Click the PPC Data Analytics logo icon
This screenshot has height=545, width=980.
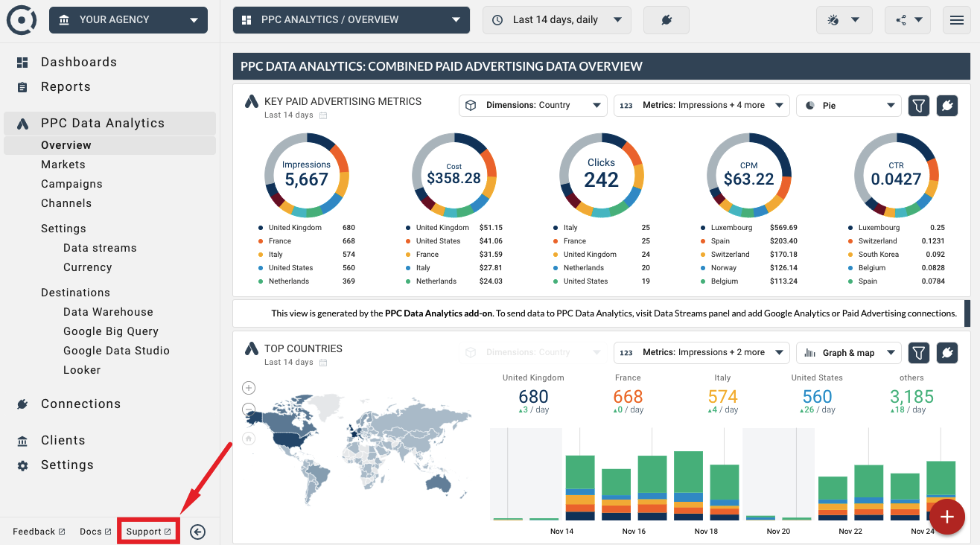point(22,124)
